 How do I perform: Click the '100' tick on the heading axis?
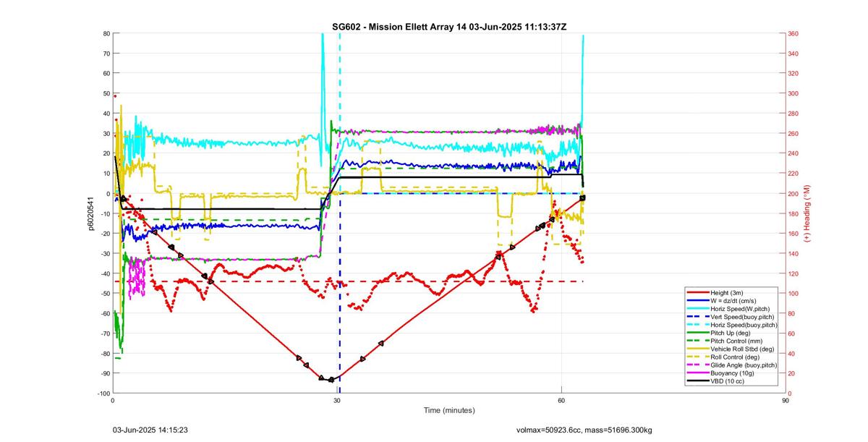[794, 293]
